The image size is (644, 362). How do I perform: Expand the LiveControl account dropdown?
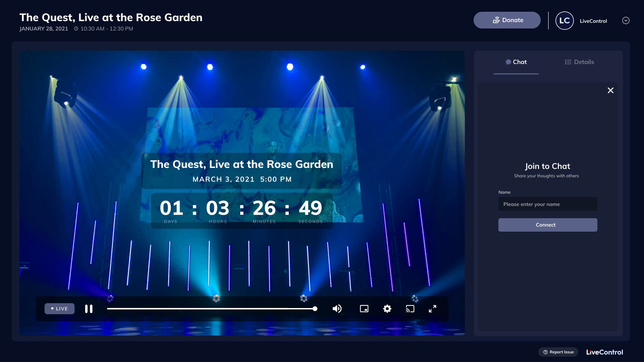[626, 20]
